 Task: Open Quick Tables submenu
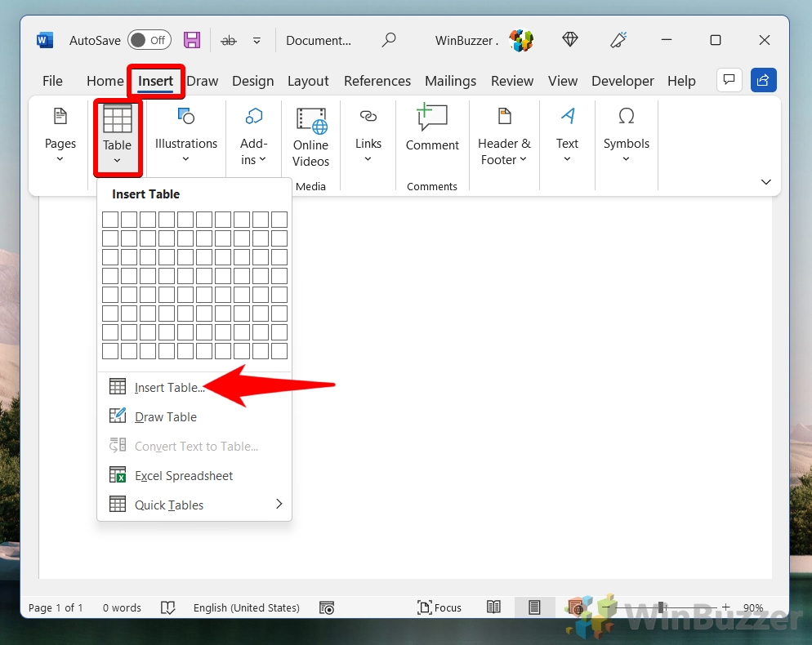(194, 505)
